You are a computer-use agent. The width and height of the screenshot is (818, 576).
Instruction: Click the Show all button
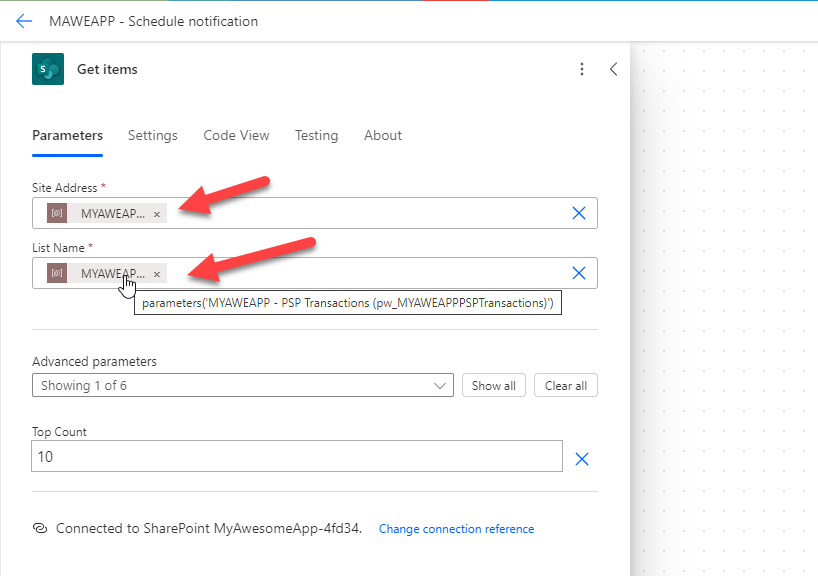[x=494, y=385]
